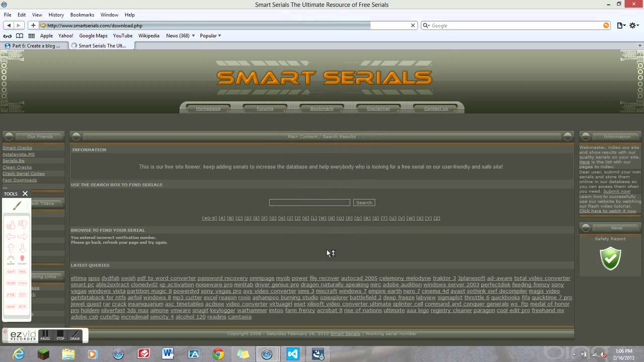This screenshot has width=644, height=362.
Task: Open the 'camtasia' latest query
Action: tap(239, 317)
